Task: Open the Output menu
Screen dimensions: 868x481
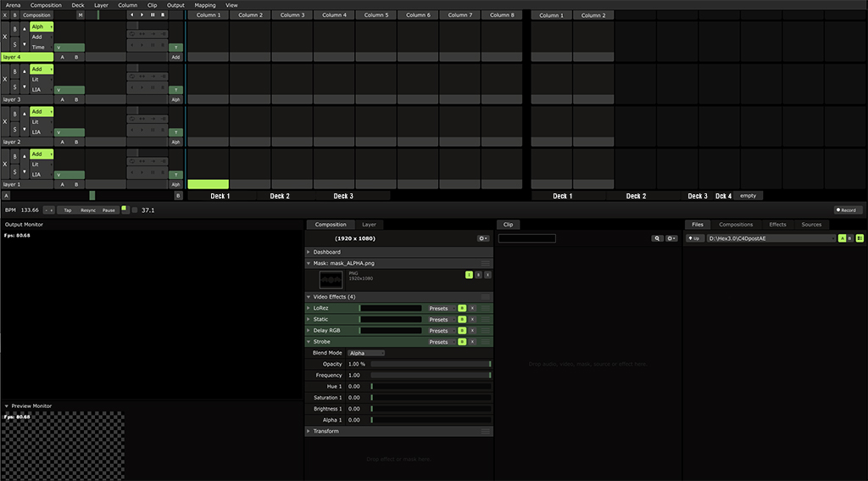Action: click(x=175, y=5)
